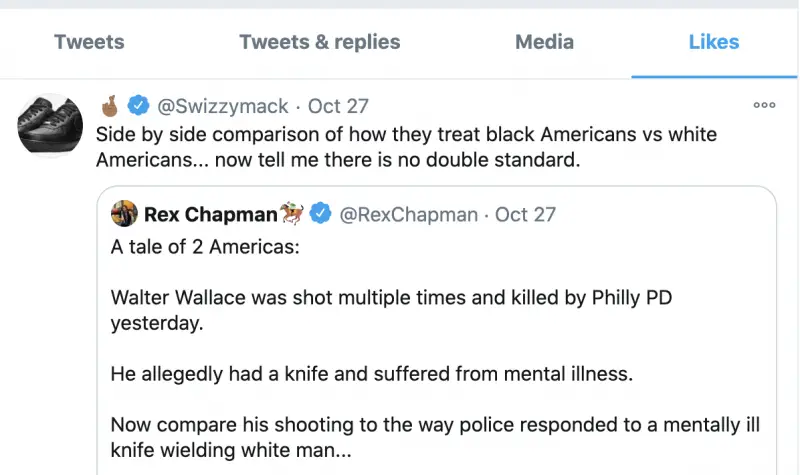Click the Swizzymack shoe profile avatar
The width and height of the screenshot is (800, 475).
[51, 126]
